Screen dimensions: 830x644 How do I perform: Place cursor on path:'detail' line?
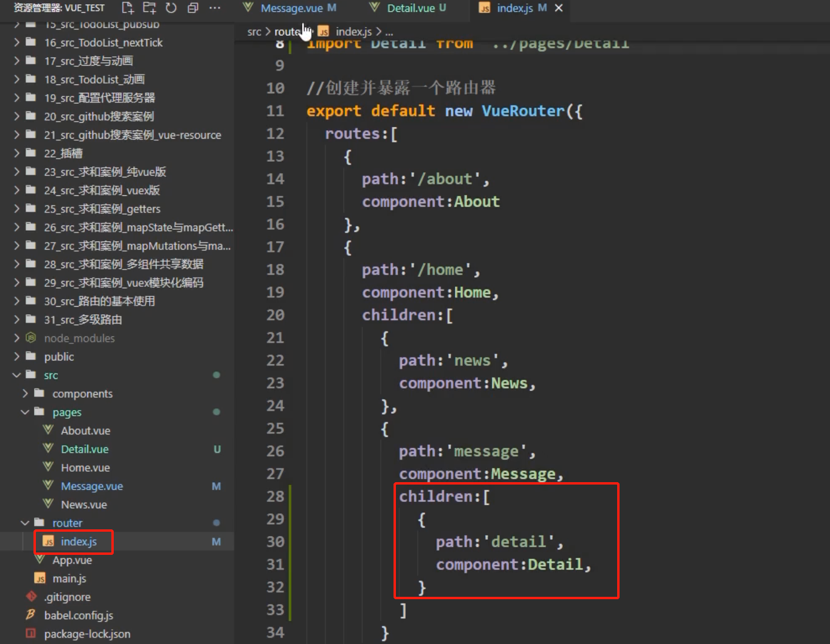(x=499, y=542)
